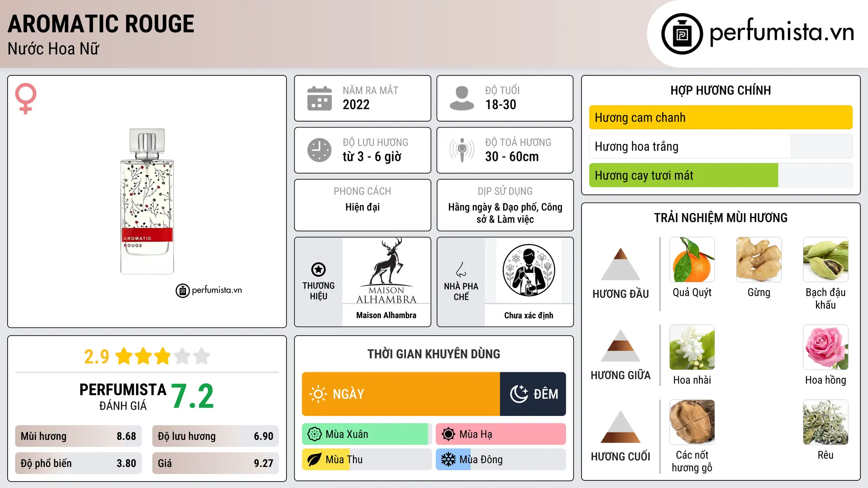868x488 pixels.
Task: Click the Giá 9.27 score row
Action: point(215,463)
